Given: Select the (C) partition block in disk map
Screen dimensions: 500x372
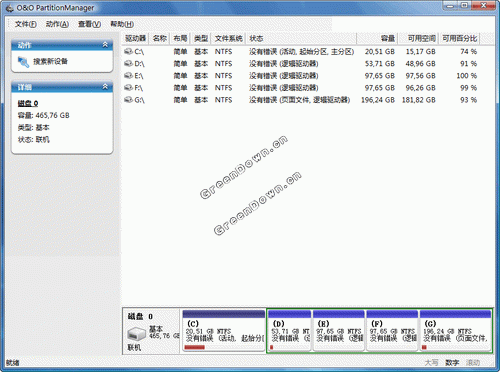Looking at the screenshot, I should [224, 330].
